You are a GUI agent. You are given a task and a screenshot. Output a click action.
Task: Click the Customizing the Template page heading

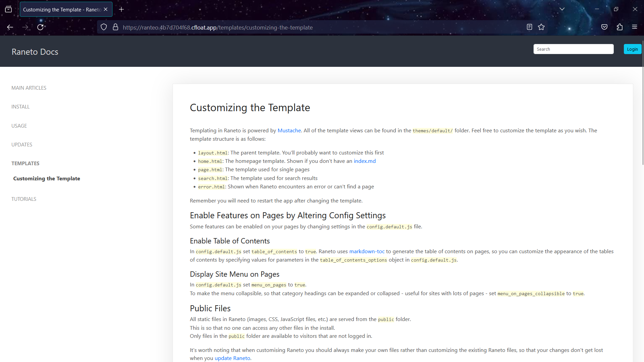(250, 108)
